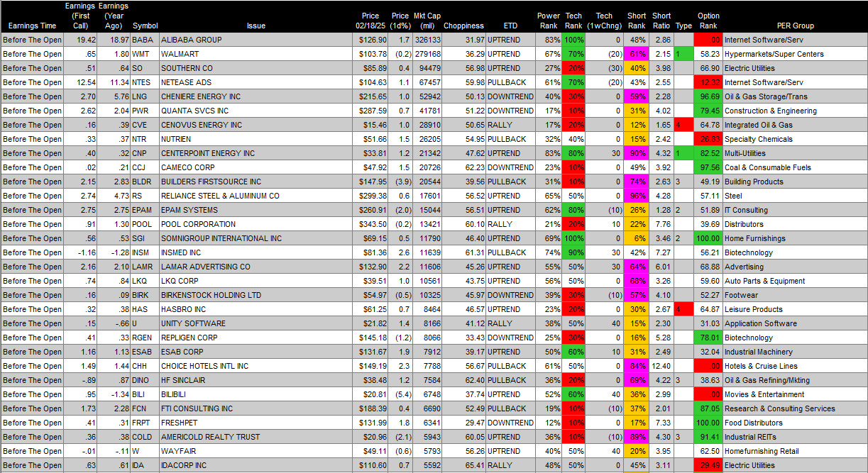Screen dimensions: 868x473
Task: Select AMERICOLD REALTY TRUST cell
Action: pos(256,437)
